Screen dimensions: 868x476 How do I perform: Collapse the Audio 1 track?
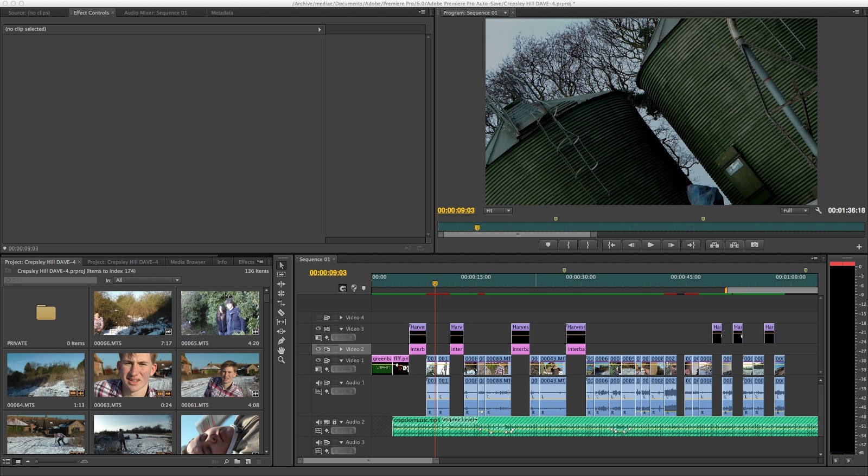click(x=341, y=383)
